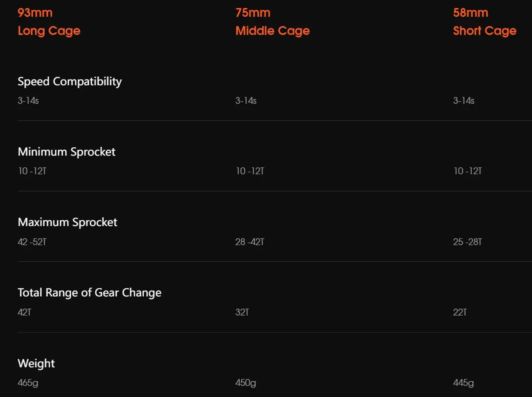This screenshot has width=532, height=397.
Task: Click the 465g weight value
Action: pyautogui.click(x=28, y=383)
